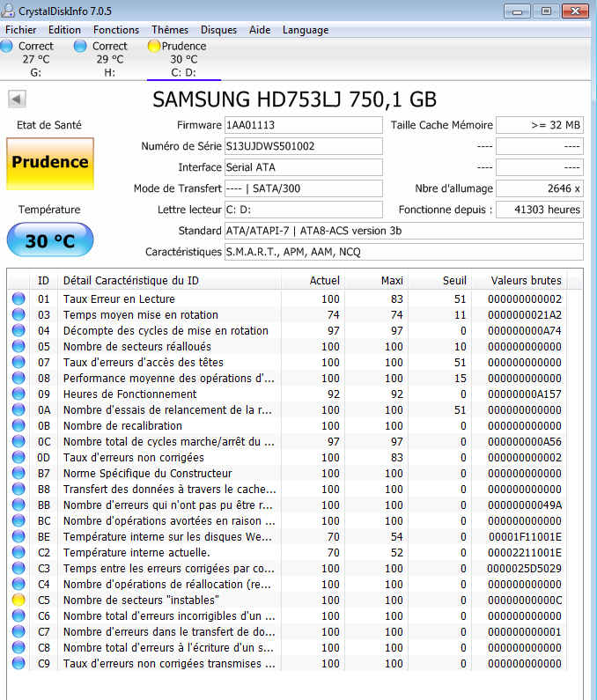597x700 pixels.
Task: Click the 30 °C temperature button
Action: point(50,239)
